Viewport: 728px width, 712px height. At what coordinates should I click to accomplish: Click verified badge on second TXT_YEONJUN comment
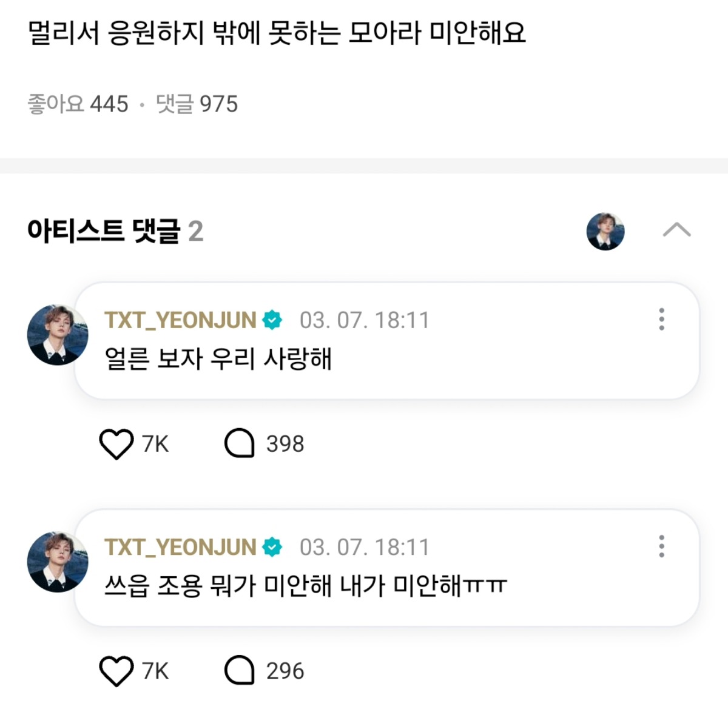pos(272,547)
